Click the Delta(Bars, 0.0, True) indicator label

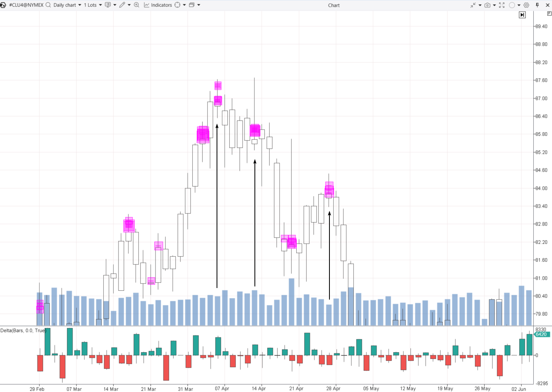tap(23, 331)
